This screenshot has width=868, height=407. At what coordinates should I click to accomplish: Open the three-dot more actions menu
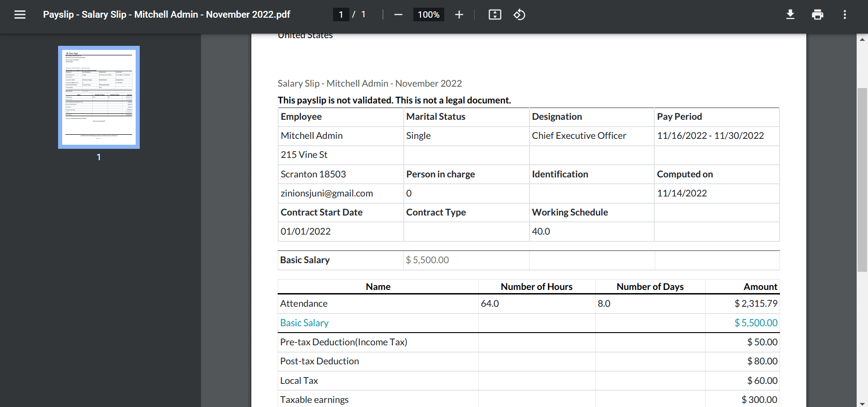pyautogui.click(x=844, y=15)
